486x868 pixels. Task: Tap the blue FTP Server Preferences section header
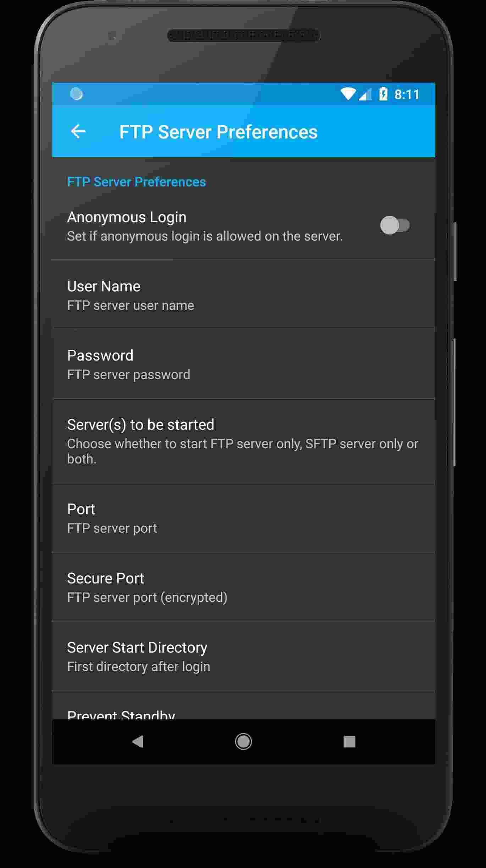click(x=137, y=182)
